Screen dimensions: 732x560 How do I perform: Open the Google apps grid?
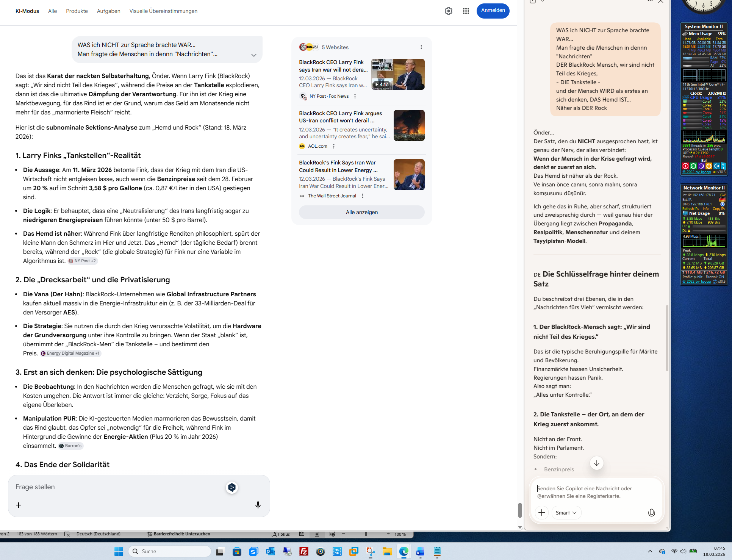pos(466,11)
